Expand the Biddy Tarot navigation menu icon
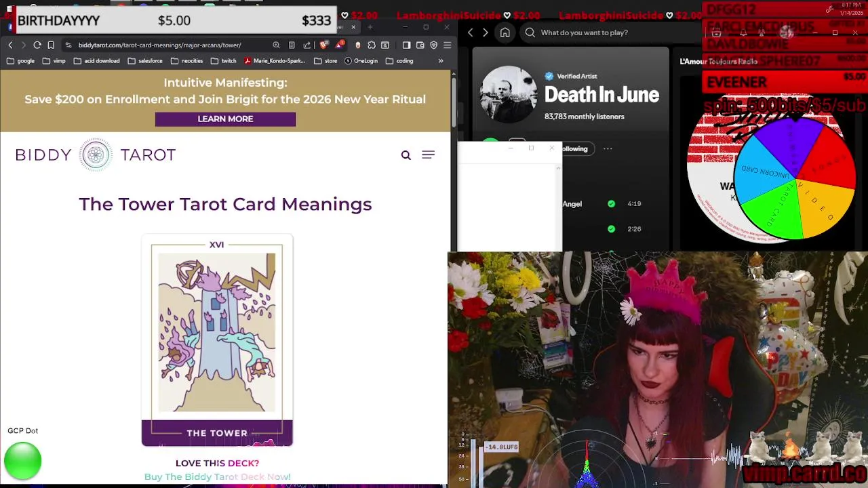The height and width of the screenshot is (488, 868). (428, 155)
